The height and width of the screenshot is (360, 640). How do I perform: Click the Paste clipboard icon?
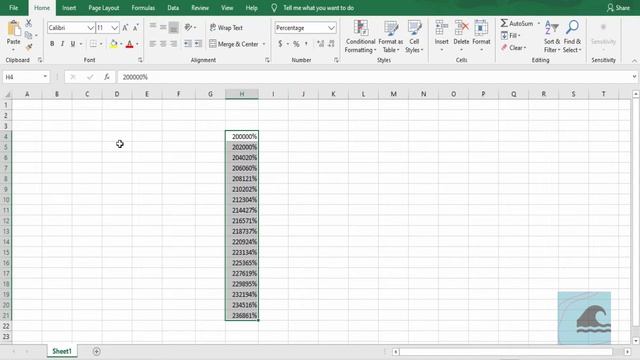coord(13,29)
